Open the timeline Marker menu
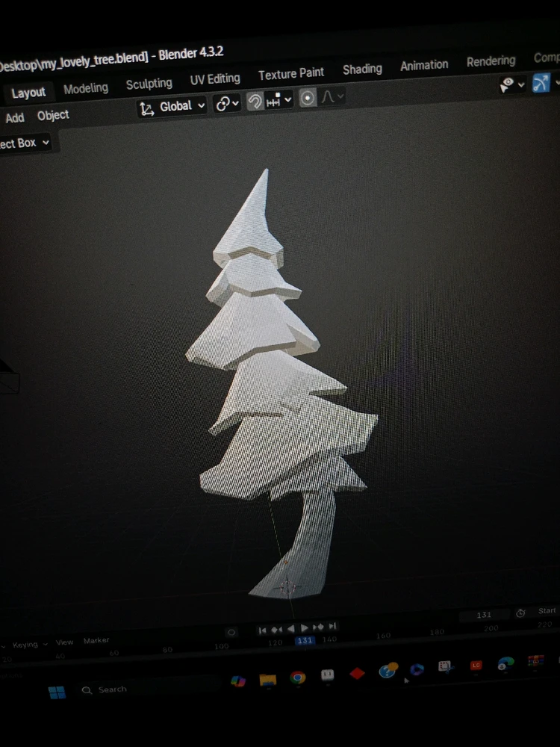560x747 pixels. tap(96, 640)
